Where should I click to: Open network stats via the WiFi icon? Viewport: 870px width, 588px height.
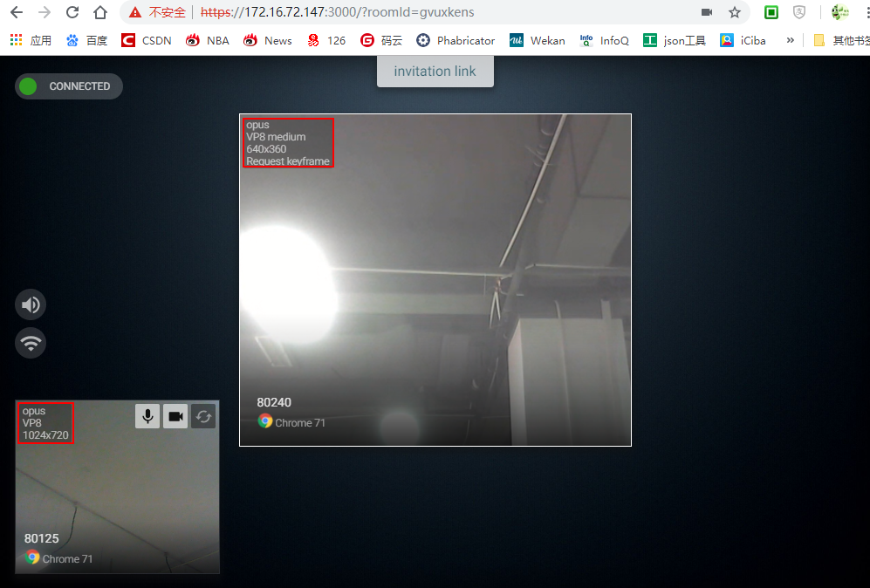30,342
